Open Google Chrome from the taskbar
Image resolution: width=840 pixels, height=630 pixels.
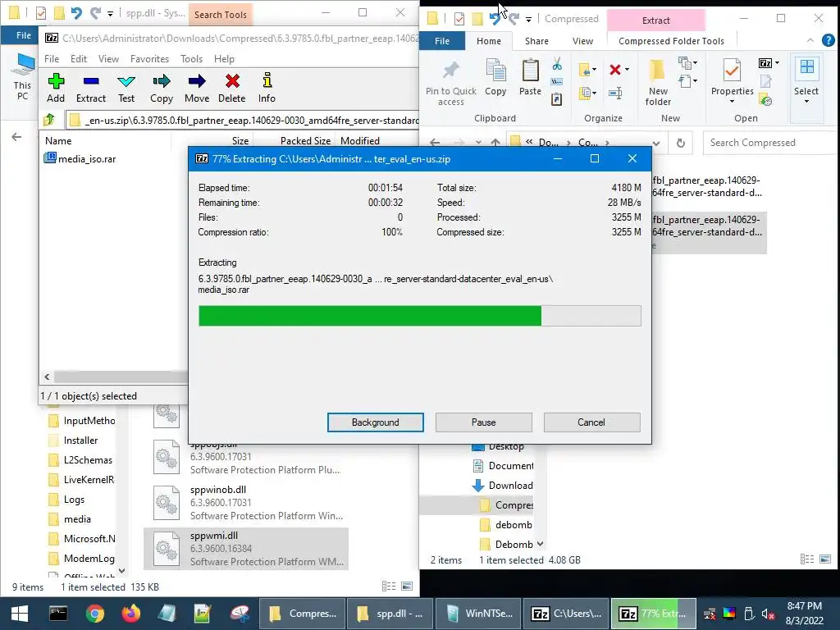pos(95,613)
